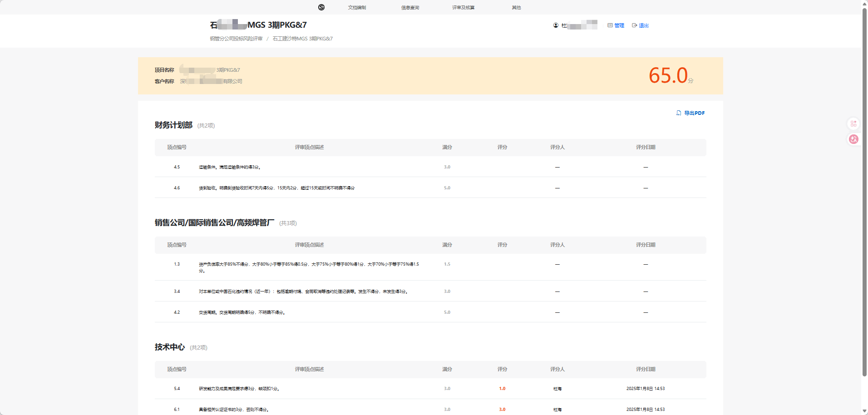Click the down arrow of the page scrollbar
The height and width of the screenshot is (415, 868).
864,411
